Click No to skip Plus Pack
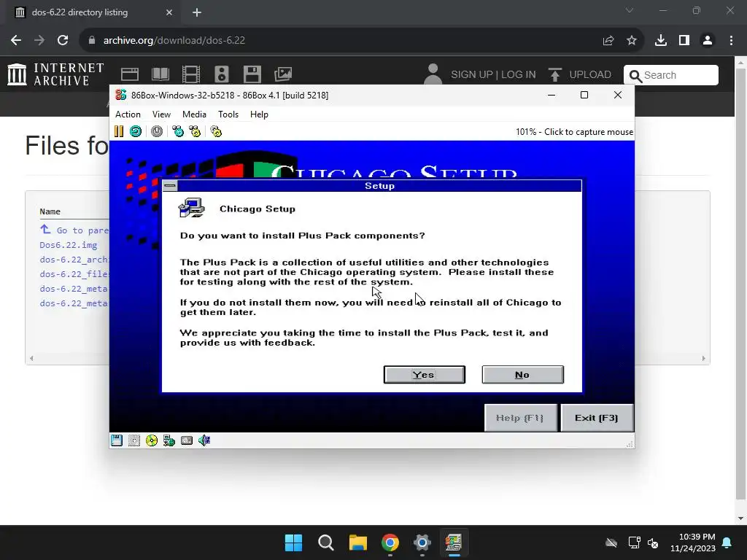Image resolution: width=747 pixels, height=560 pixels. [522, 375]
